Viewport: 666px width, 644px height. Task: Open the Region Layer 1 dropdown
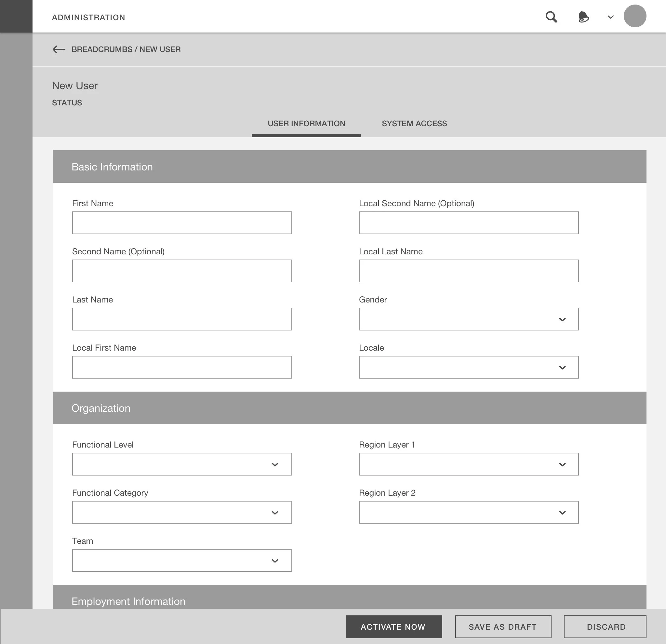(468, 464)
